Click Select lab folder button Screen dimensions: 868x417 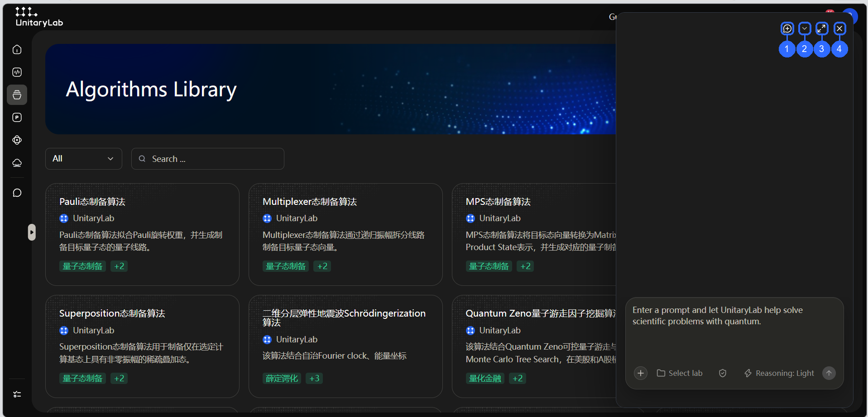click(680, 373)
